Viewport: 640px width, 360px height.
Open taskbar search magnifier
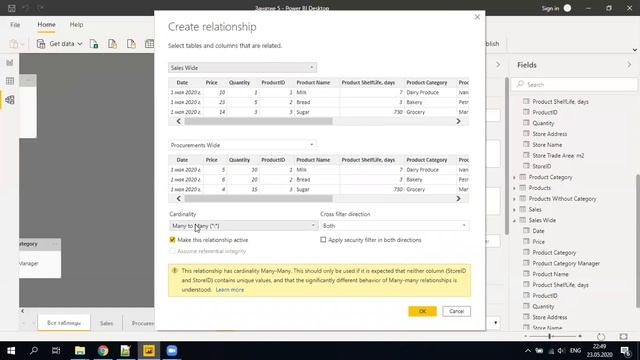coord(34,351)
